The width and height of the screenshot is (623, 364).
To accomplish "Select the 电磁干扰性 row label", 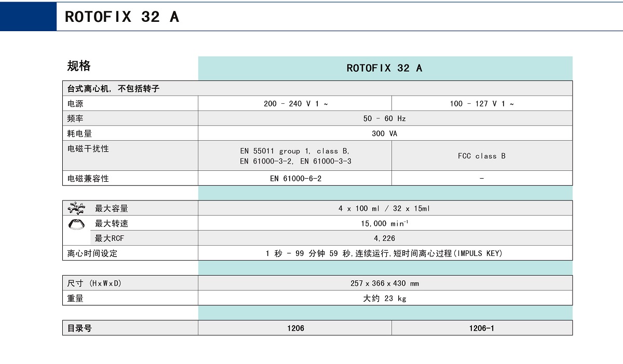I will pos(88,149).
